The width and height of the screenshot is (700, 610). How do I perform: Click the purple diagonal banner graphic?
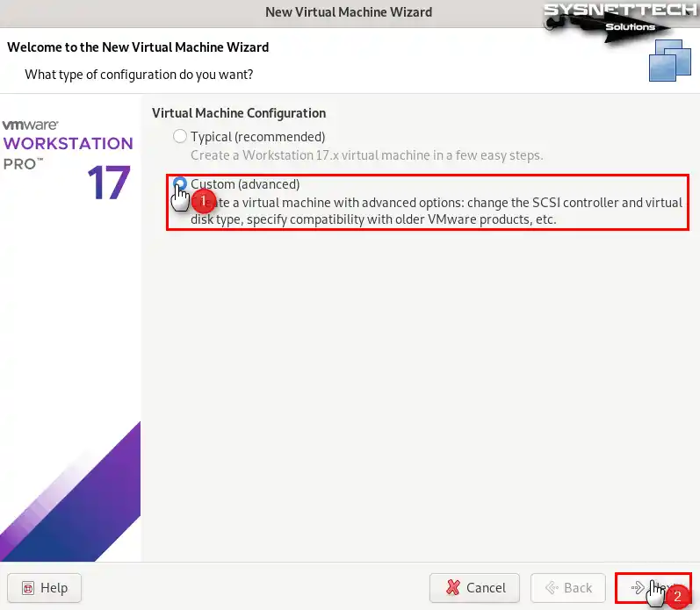70,492
